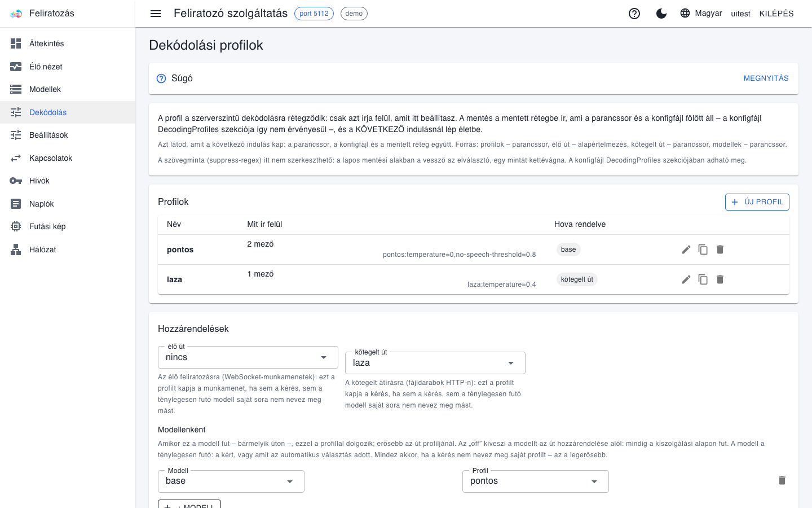812x508 pixels.
Task: Open the Profil dropdown showing pontos
Action: [x=536, y=481]
